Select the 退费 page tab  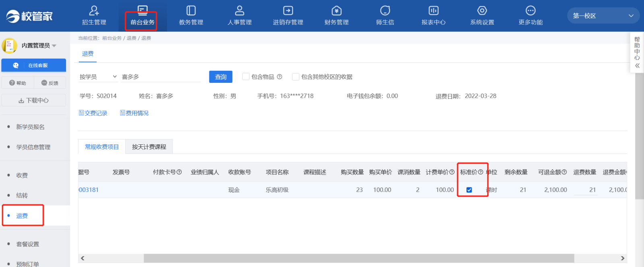coord(88,54)
